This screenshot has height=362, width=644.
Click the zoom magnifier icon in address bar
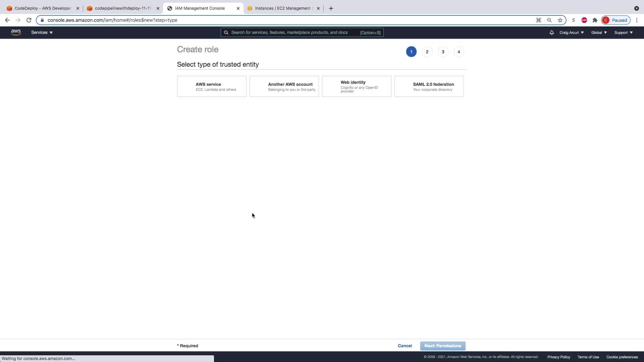pyautogui.click(x=549, y=20)
